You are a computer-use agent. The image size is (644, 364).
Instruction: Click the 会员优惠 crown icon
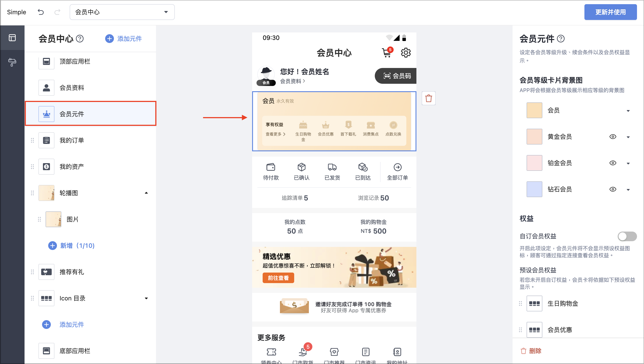coord(326,125)
